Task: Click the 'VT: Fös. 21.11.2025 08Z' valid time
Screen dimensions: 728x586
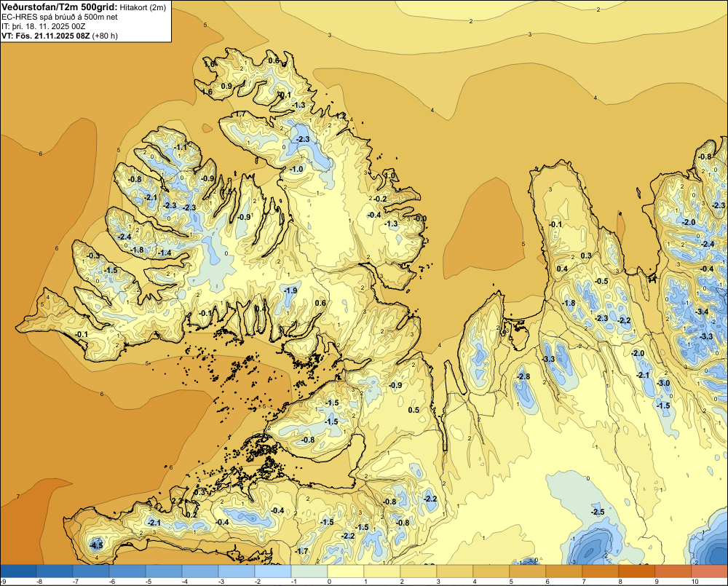Action: (47, 36)
